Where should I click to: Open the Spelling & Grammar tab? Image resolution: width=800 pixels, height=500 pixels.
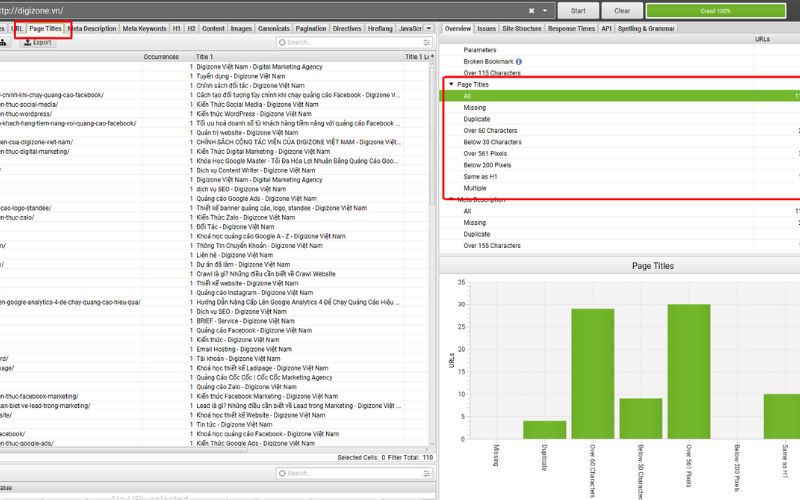tap(646, 29)
